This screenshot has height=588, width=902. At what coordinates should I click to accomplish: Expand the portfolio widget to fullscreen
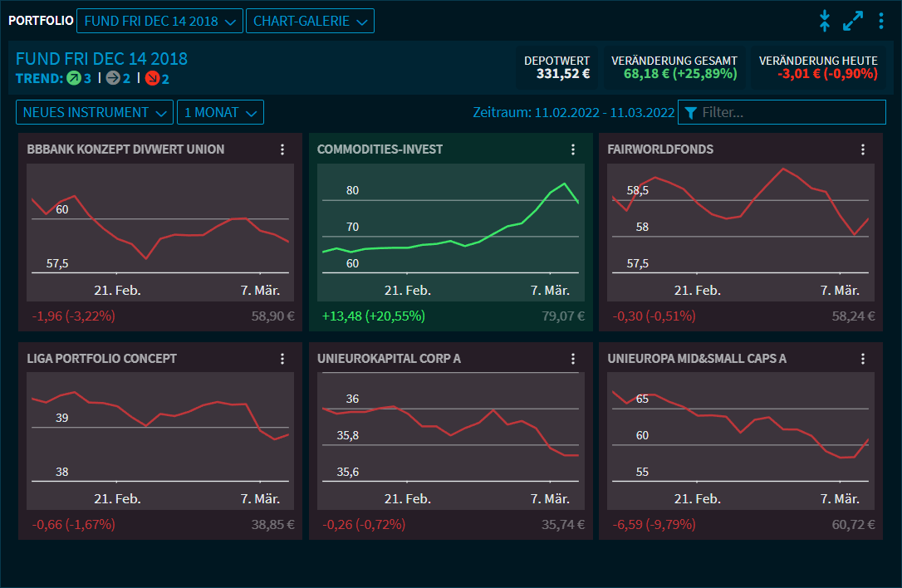(853, 21)
